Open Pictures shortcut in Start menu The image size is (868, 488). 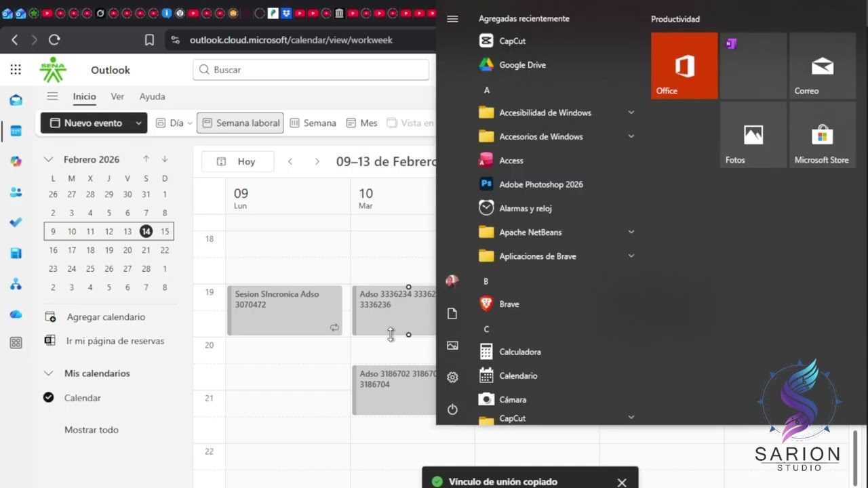[x=452, y=346]
